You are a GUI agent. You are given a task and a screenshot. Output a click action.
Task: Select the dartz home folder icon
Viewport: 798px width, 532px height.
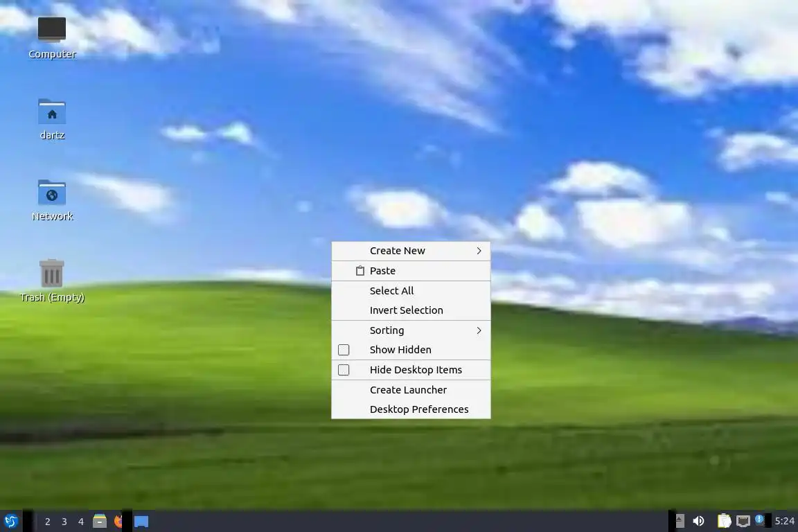(x=52, y=119)
